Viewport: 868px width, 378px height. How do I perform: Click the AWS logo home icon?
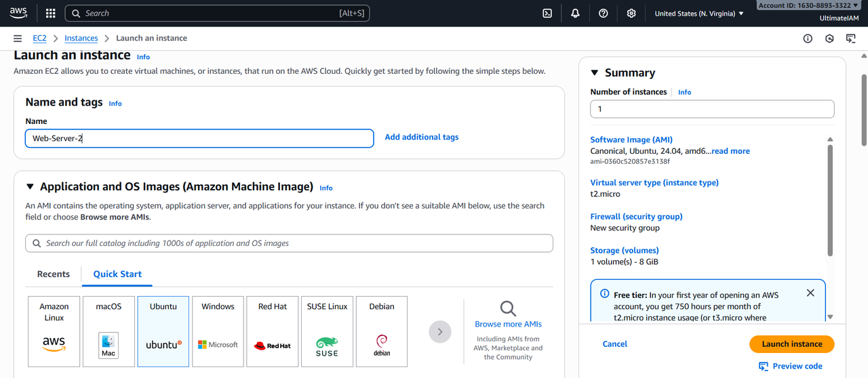tap(18, 13)
